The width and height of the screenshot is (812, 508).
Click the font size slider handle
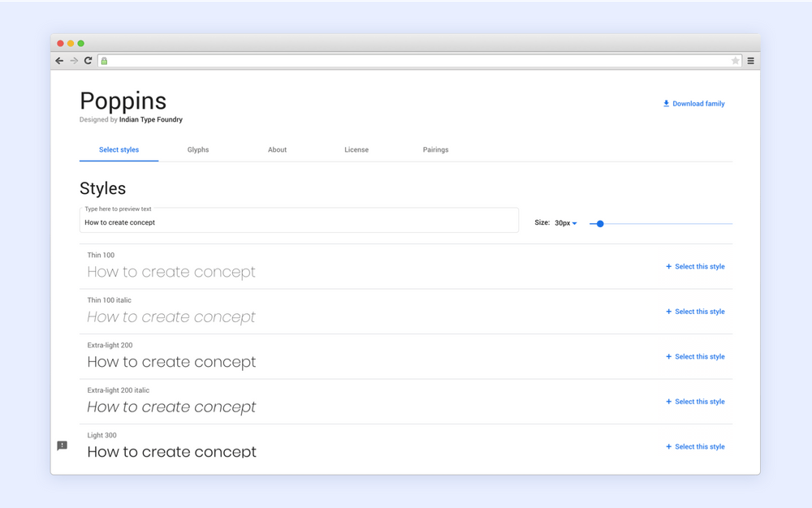coord(600,223)
